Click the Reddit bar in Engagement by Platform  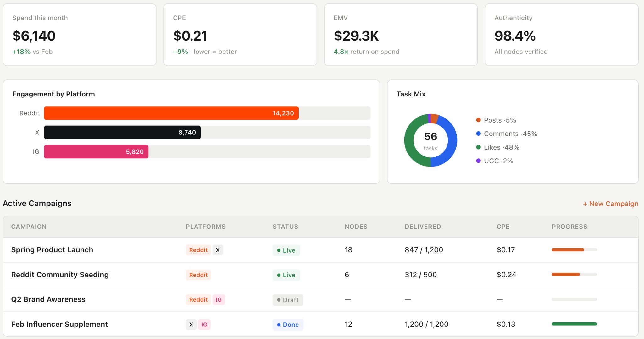click(171, 113)
